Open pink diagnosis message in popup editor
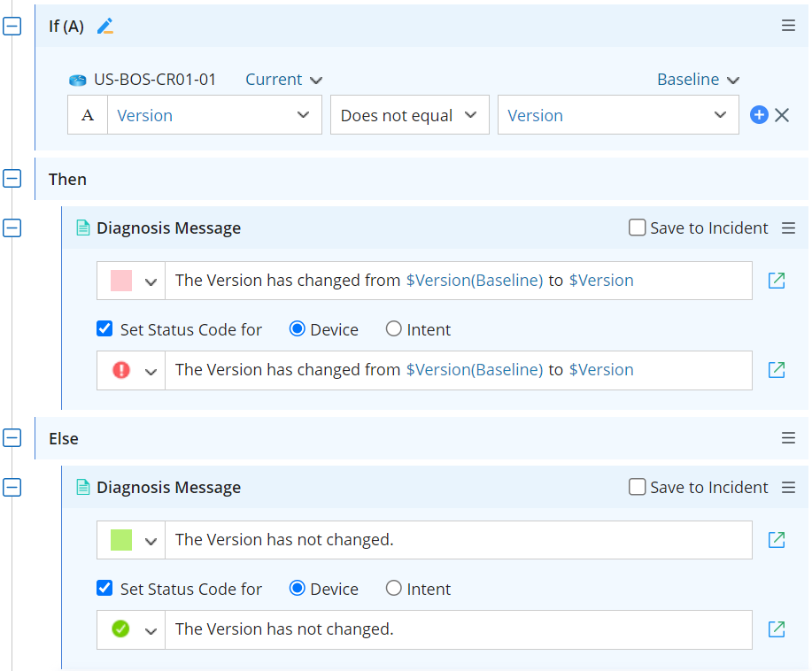The height and width of the screenshot is (671, 812). (x=777, y=281)
